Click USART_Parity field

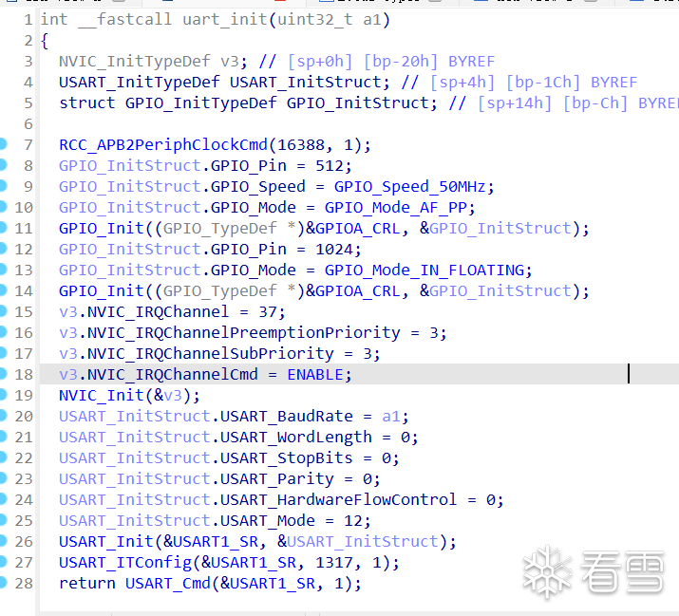pos(277,479)
